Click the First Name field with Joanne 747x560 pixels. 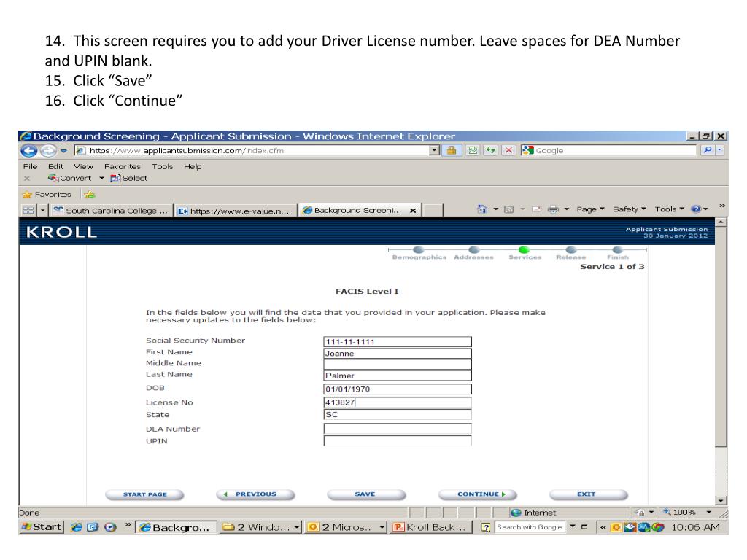coord(398,354)
